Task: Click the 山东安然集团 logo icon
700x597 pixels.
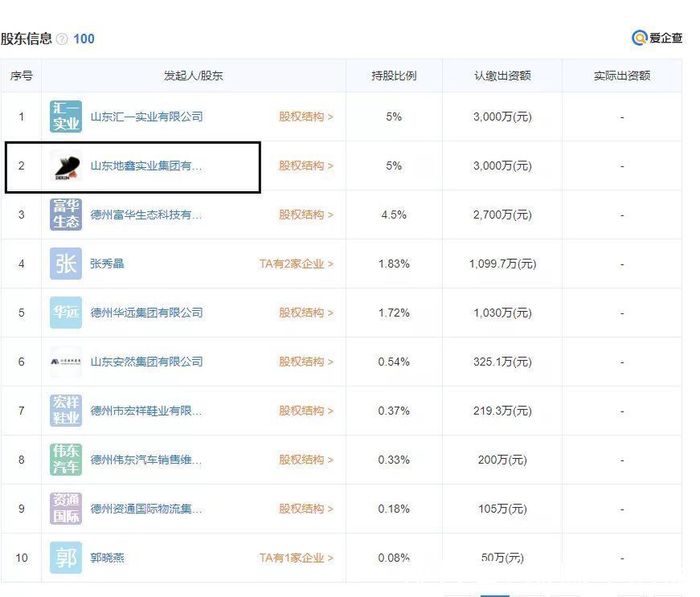Action: pyautogui.click(x=65, y=362)
